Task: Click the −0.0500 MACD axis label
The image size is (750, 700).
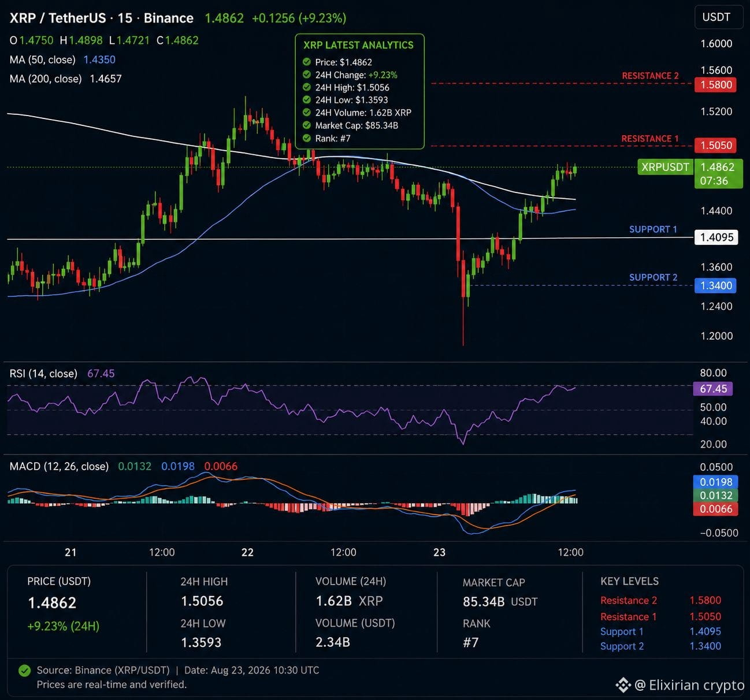Action: coord(719,533)
